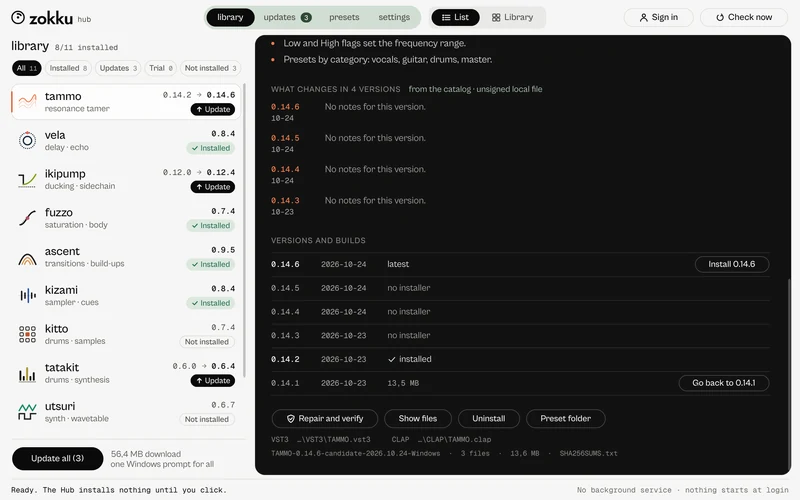Click the refresh icon in Check now
Image resolution: width=800 pixels, height=500 pixels.
(720, 17)
